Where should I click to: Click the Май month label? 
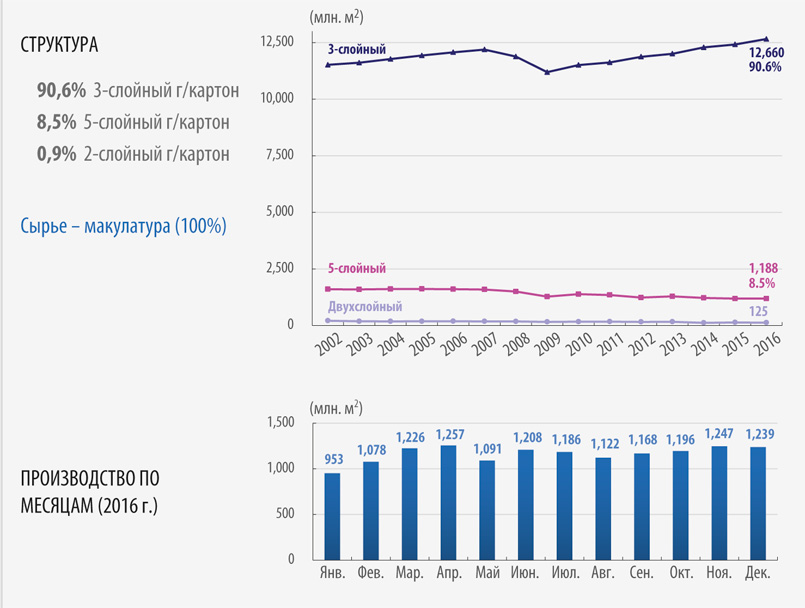coord(487,573)
